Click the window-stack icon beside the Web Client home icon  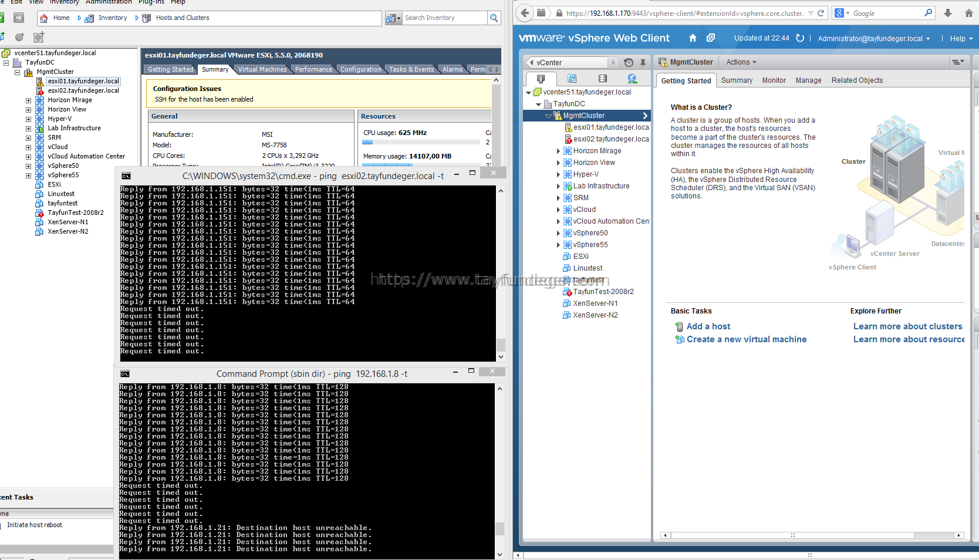click(x=711, y=38)
